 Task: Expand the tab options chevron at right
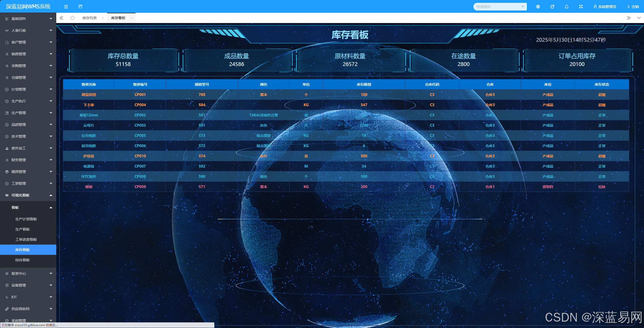tap(639, 18)
